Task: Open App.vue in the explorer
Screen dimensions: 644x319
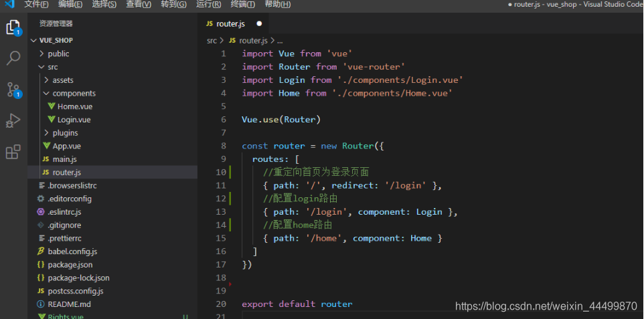Action: point(66,146)
